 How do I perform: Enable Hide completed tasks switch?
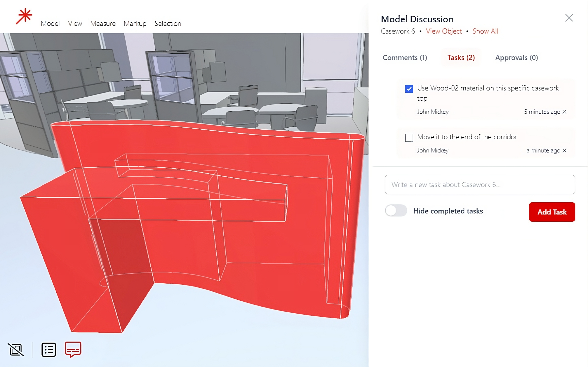click(396, 211)
